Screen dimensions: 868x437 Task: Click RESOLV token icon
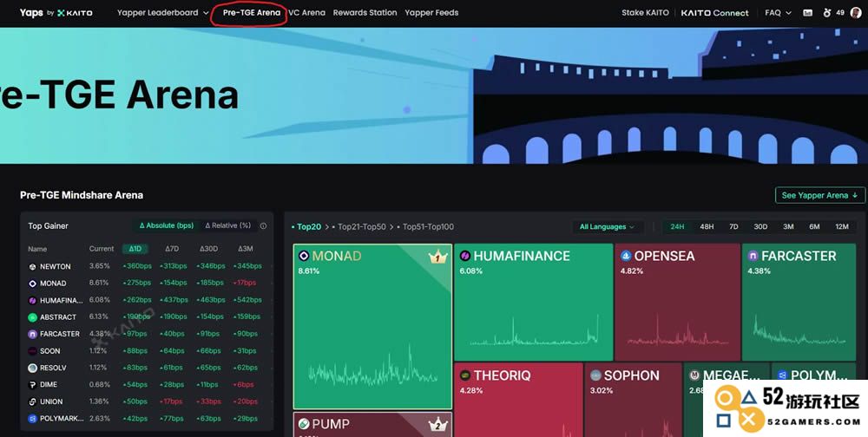pyautogui.click(x=33, y=368)
